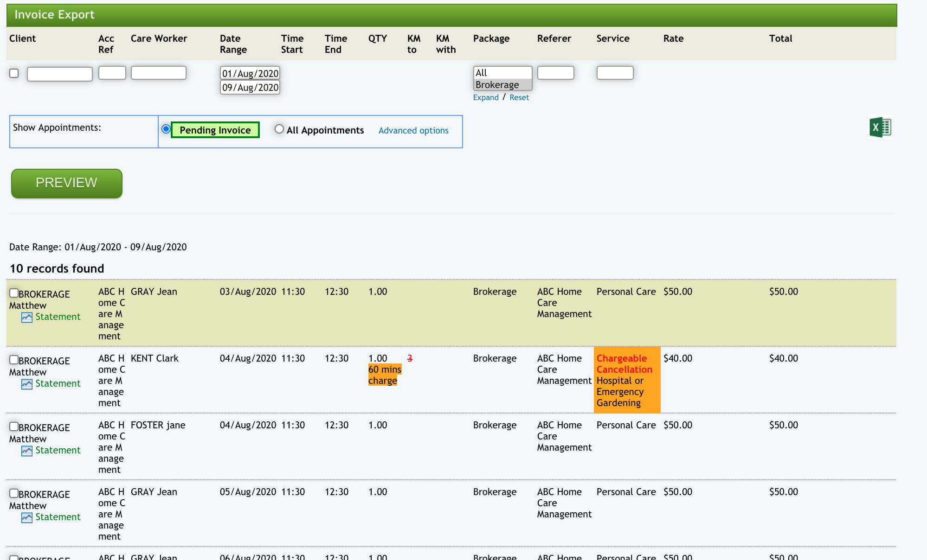The image size is (927, 560).
Task: Click red strikethrough 3 in KENT Clark row
Action: [410, 358]
